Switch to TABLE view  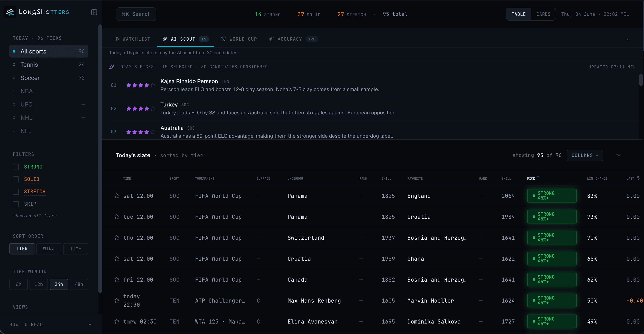[518, 14]
